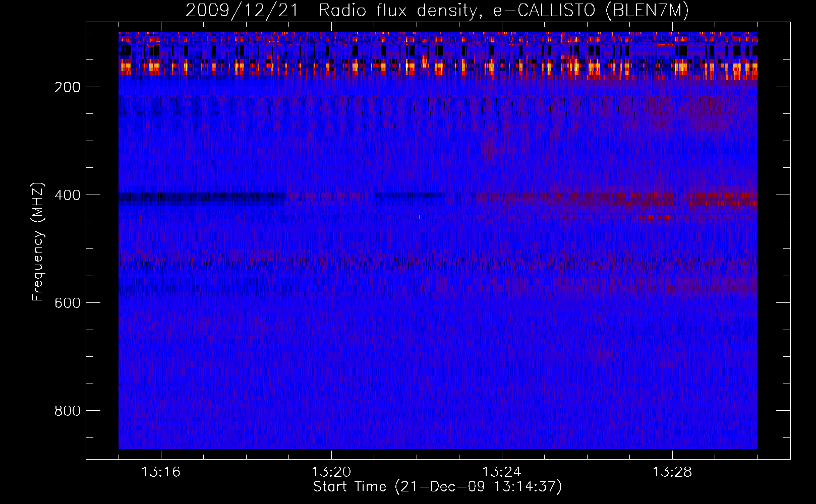
Task: Click the 'Frequency (MHZ)' axis label
Action: click(38, 242)
